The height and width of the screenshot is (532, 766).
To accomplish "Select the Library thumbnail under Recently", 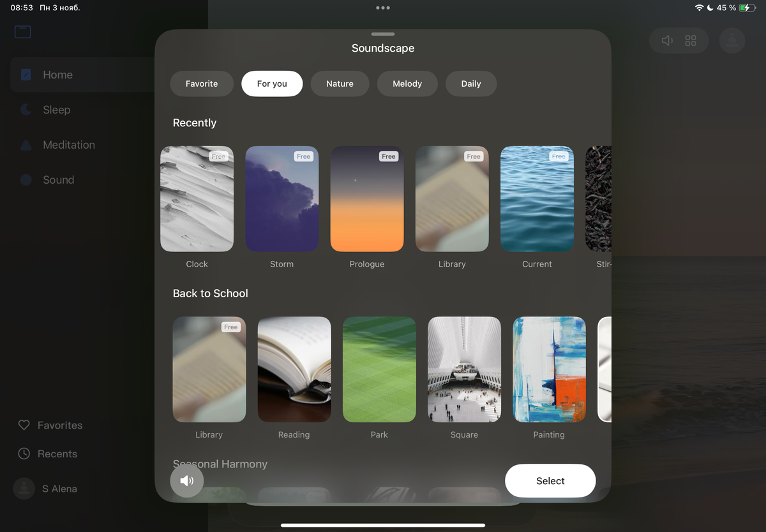I will 452,199.
